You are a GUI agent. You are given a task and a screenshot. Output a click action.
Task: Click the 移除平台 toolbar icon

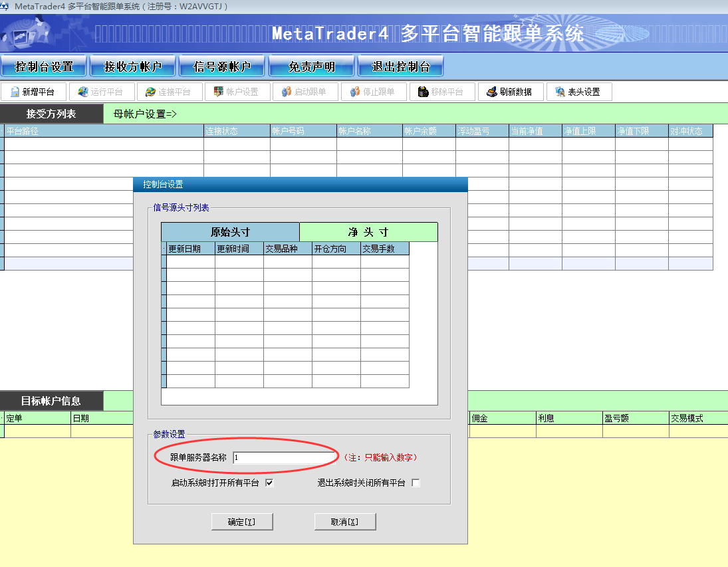click(423, 92)
